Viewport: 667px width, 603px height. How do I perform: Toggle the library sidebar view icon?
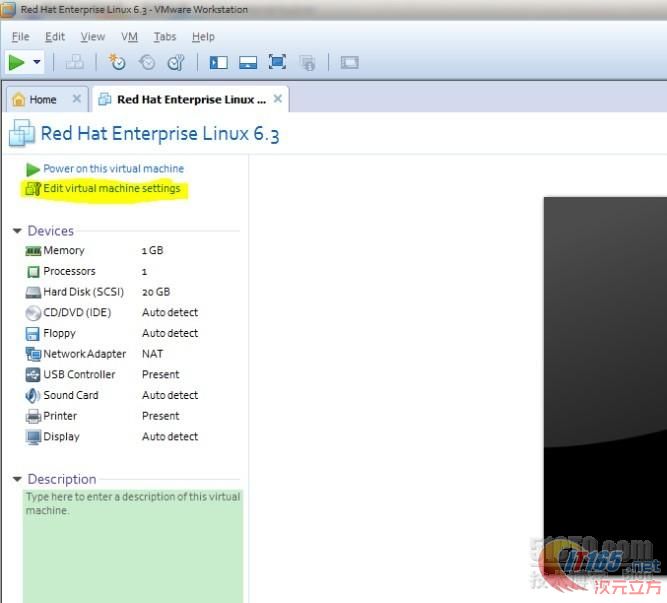point(219,63)
